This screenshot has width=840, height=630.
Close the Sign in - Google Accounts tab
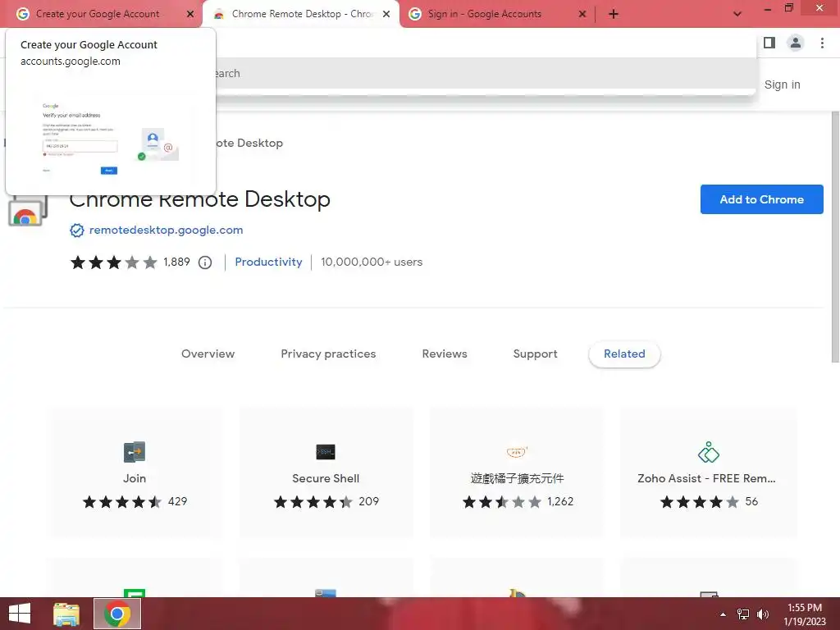tap(582, 15)
